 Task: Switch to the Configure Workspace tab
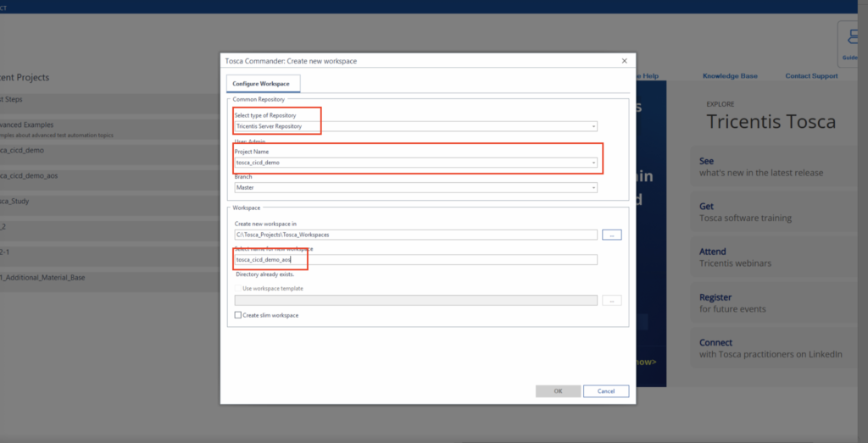[x=263, y=84]
